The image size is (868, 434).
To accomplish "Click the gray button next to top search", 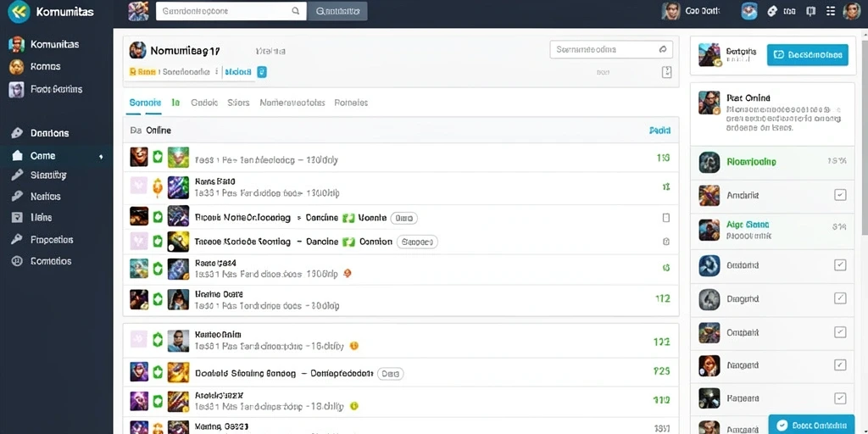I will pyautogui.click(x=337, y=10).
